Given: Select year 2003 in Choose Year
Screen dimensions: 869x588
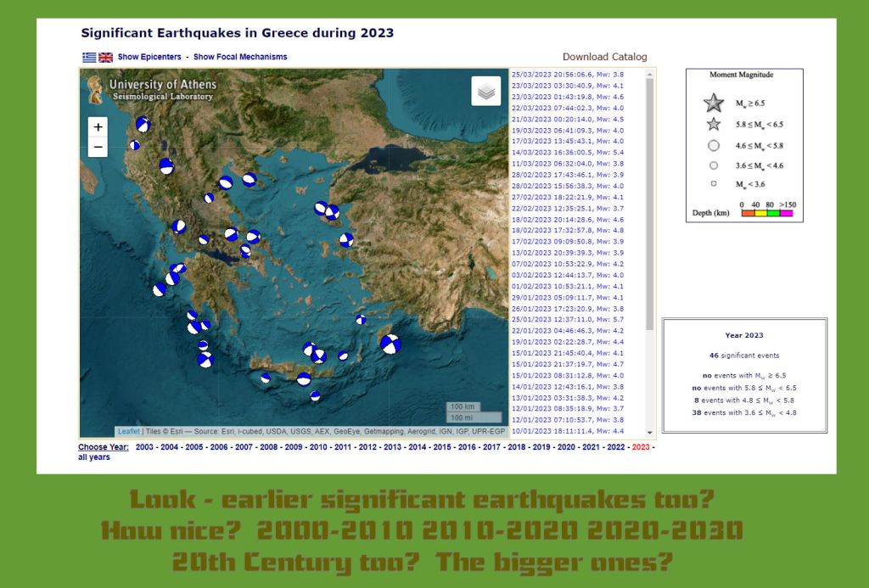Looking at the screenshot, I should coord(144,447).
